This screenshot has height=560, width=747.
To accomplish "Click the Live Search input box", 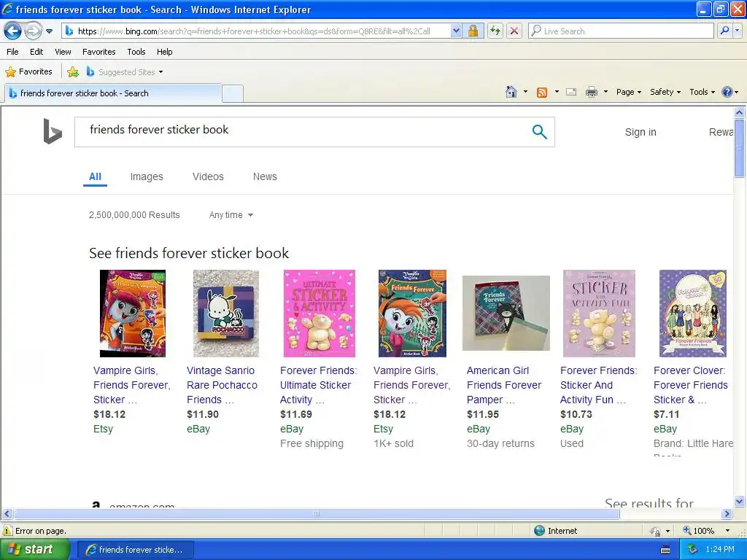I will 622,31.
